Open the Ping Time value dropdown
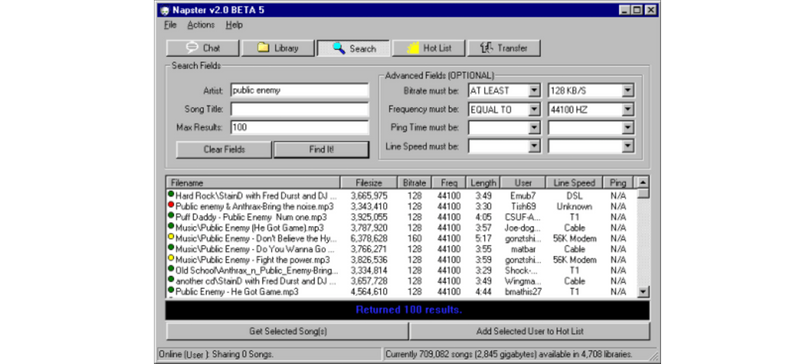804x364 pixels. pos(628,128)
